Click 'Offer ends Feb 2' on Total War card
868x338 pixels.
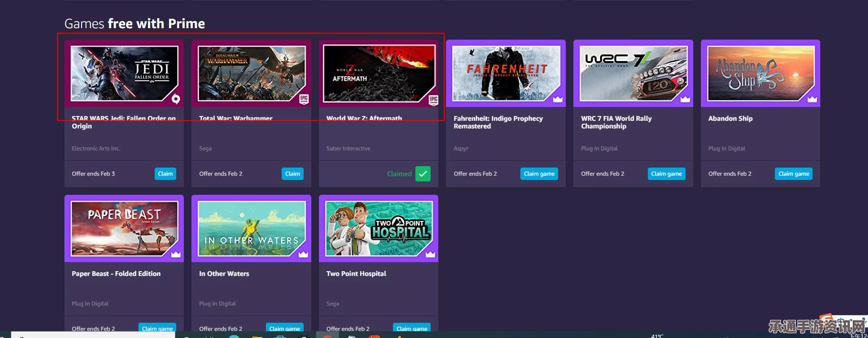pos(221,174)
